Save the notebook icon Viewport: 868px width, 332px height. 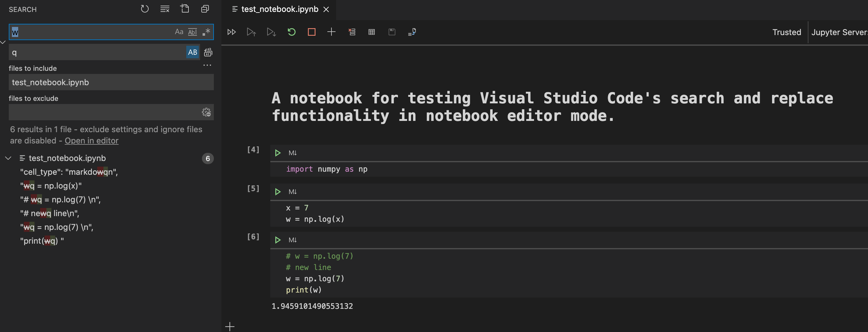point(392,32)
